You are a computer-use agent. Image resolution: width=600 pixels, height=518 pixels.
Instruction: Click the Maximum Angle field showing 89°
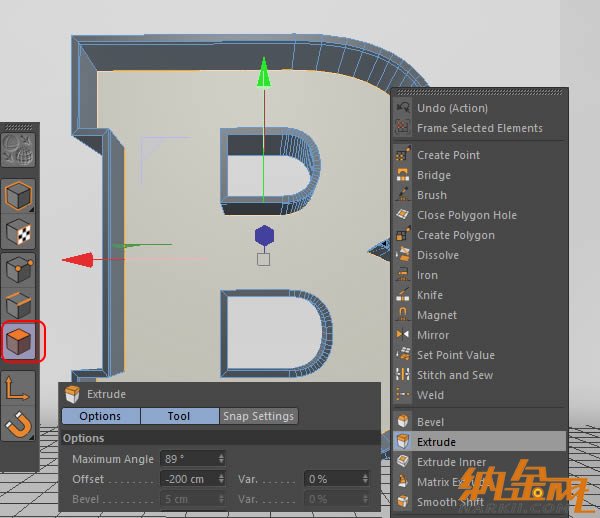tap(193, 459)
